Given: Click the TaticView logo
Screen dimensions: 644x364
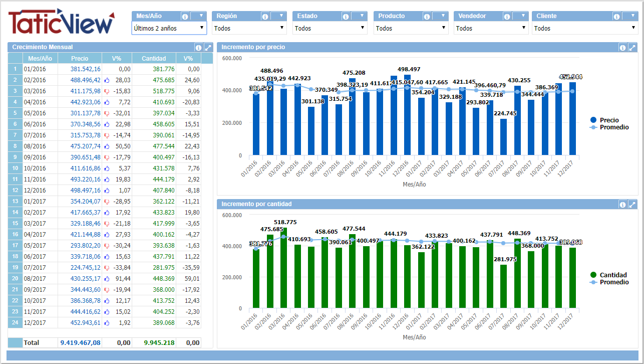Looking at the screenshot, I should click(x=61, y=22).
